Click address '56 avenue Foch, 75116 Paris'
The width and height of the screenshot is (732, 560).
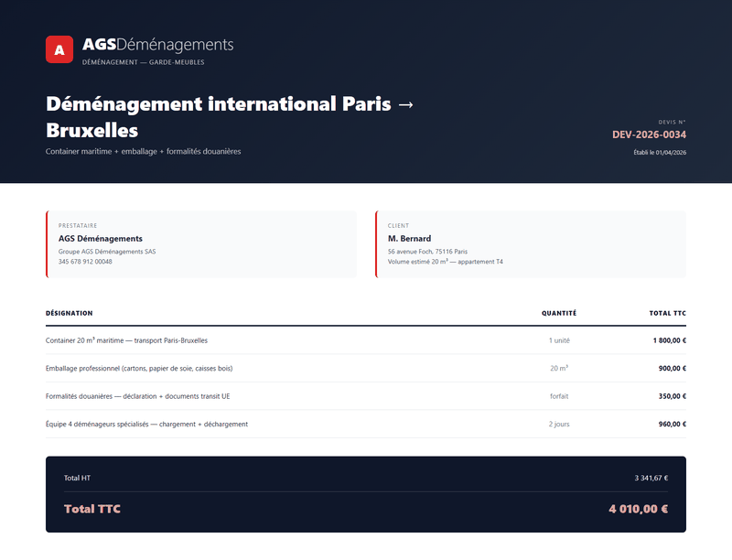(427, 252)
